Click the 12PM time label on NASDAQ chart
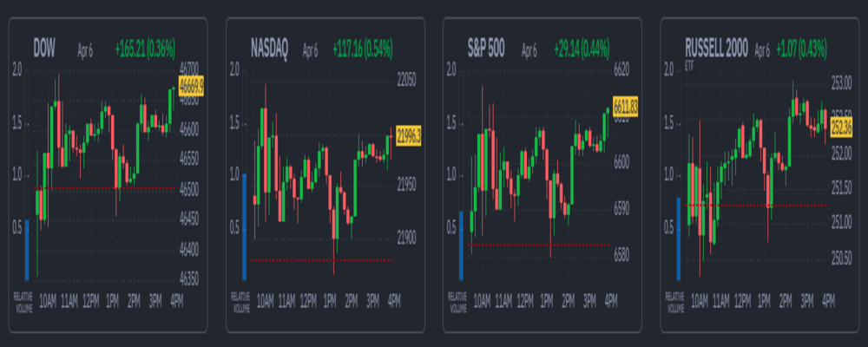 click(308, 300)
